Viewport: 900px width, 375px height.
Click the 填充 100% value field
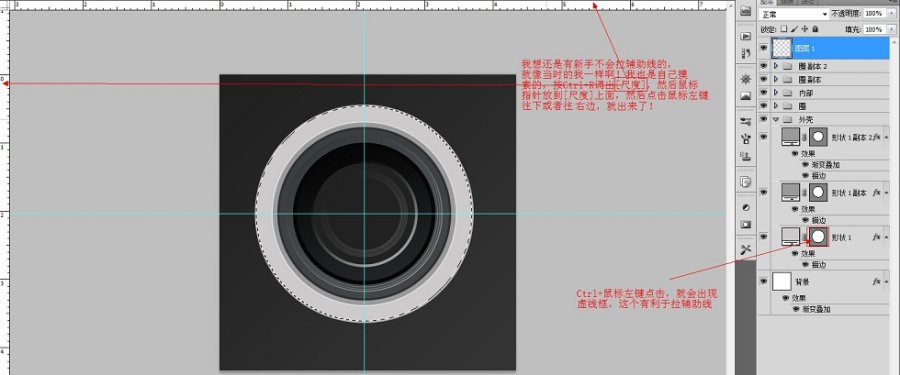pos(874,29)
